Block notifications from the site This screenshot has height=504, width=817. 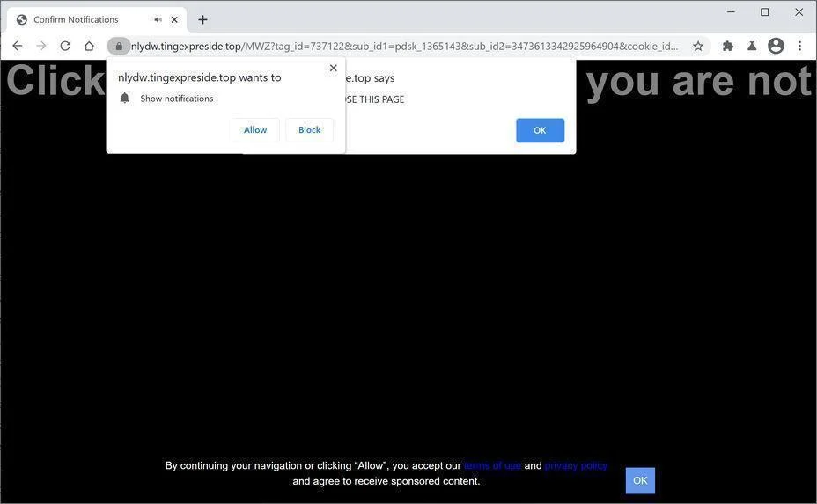click(310, 129)
